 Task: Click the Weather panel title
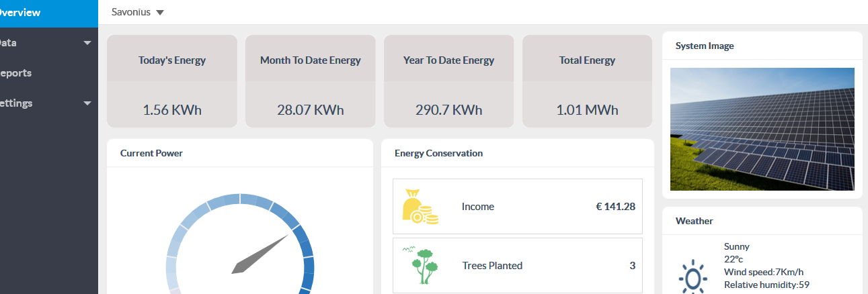click(695, 221)
